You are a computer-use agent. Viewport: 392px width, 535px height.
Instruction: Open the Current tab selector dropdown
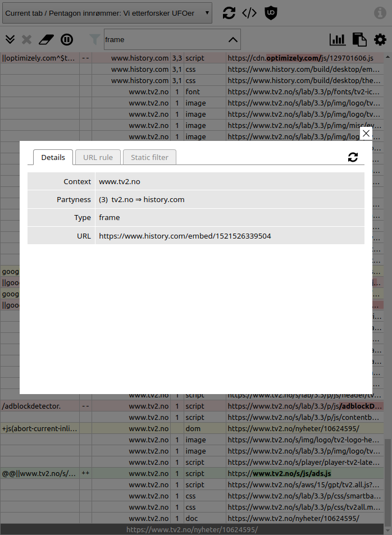pyautogui.click(x=107, y=13)
